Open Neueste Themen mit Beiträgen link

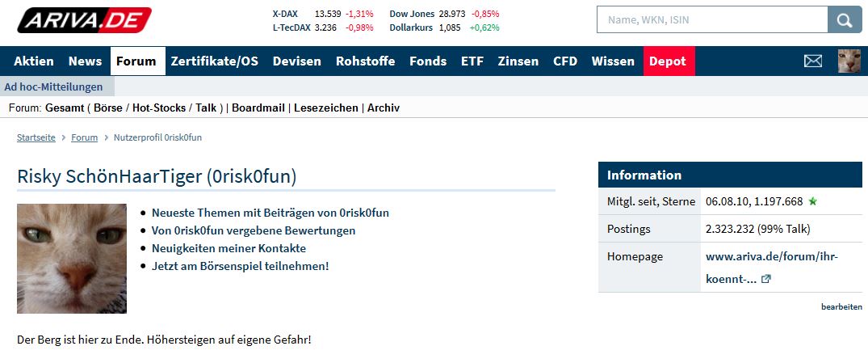[x=270, y=213]
